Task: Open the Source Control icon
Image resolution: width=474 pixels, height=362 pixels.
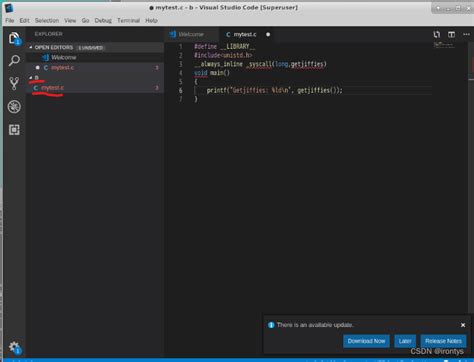Action: point(14,84)
